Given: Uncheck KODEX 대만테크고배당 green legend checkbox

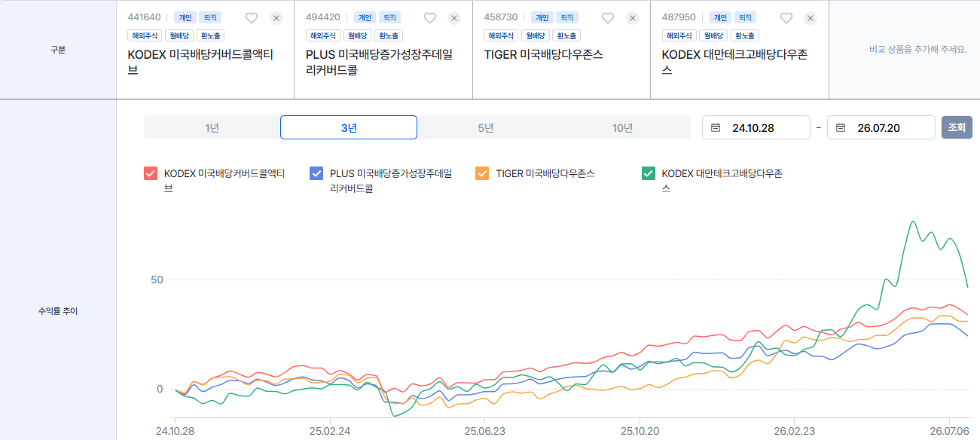Looking at the screenshot, I should (x=648, y=173).
